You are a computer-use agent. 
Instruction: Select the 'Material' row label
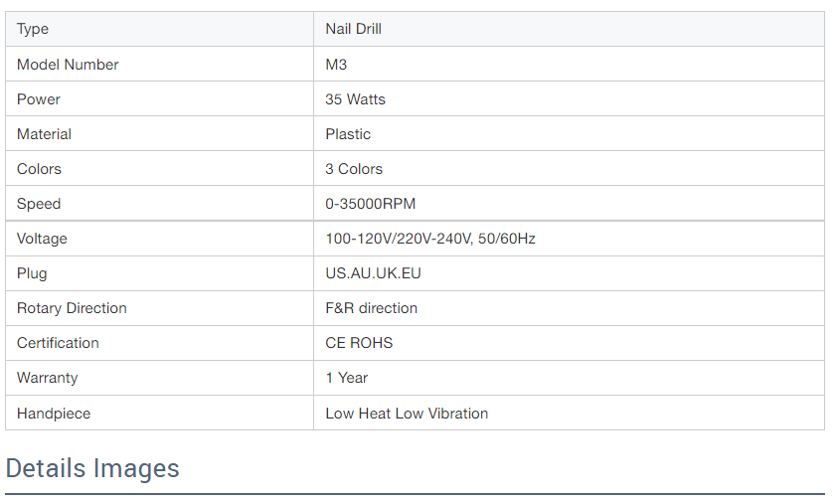click(44, 134)
